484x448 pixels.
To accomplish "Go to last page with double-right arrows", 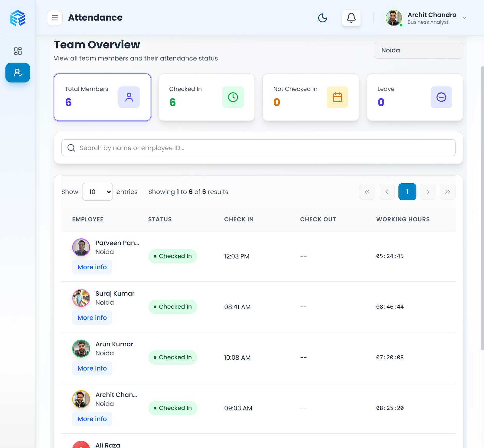I will pyautogui.click(x=448, y=192).
